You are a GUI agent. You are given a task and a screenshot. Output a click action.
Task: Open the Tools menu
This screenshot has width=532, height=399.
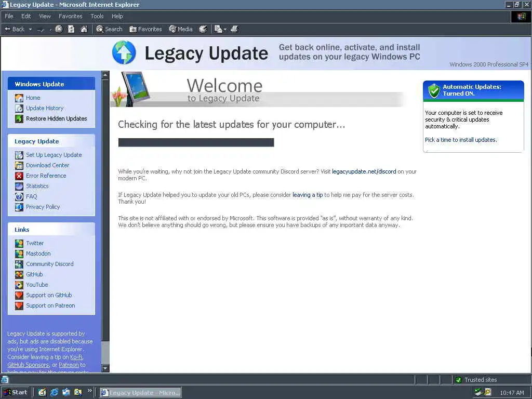pos(97,16)
